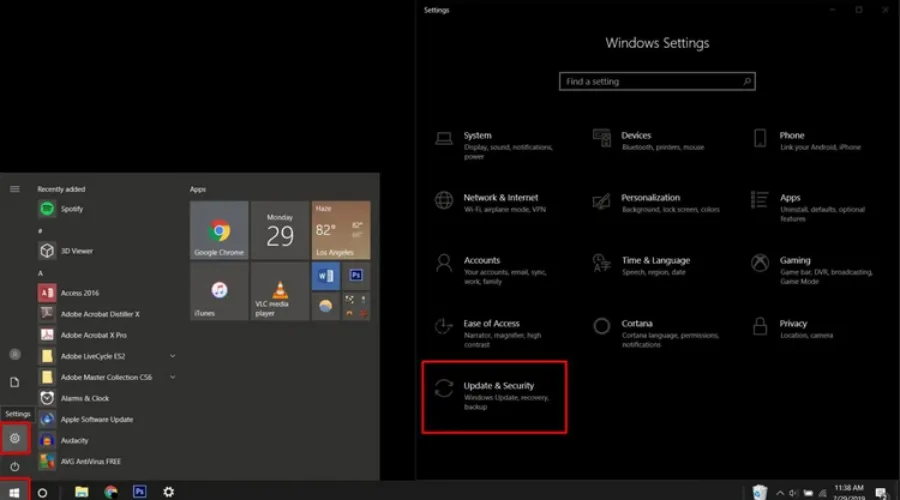Image resolution: width=900 pixels, height=500 pixels.
Task: Open the Monday 29 calendar tile
Action: coord(279,230)
